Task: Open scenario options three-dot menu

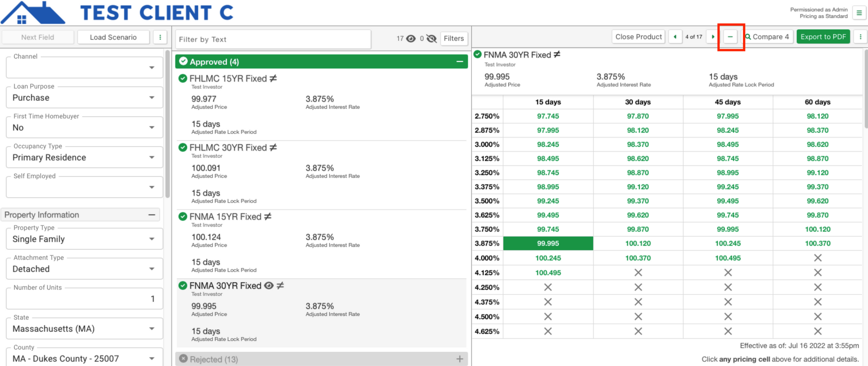Action: tap(160, 37)
